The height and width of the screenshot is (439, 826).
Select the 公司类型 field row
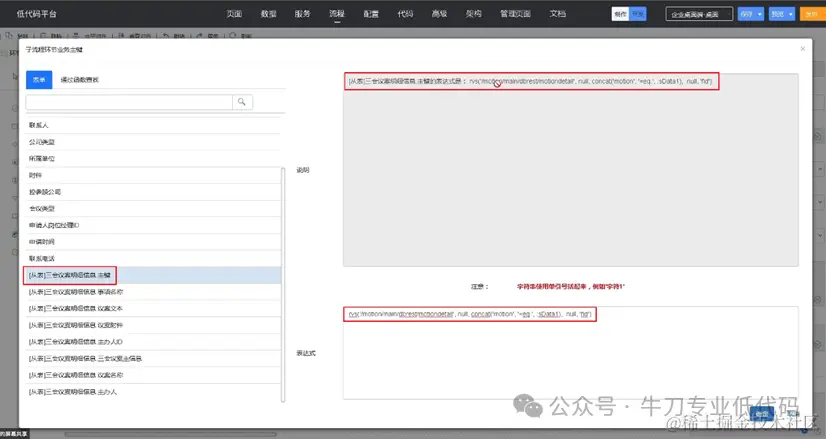click(153, 142)
